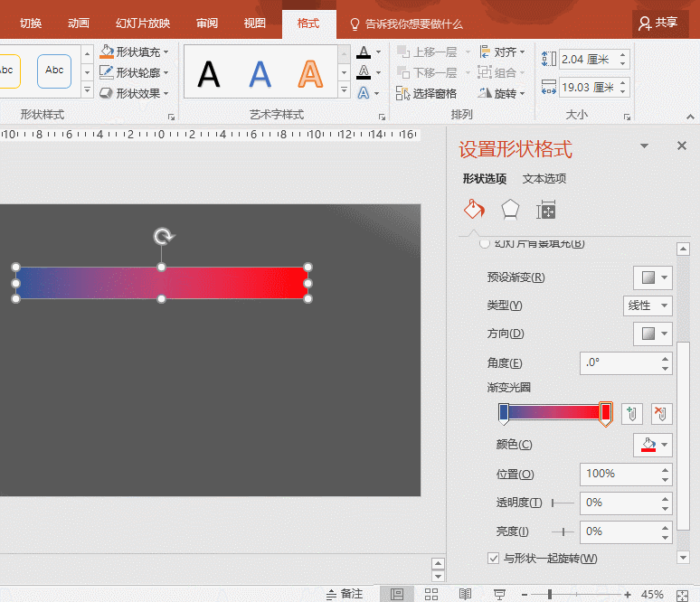Expand the 类型 linear dropdown
The height and width of the screenshot is (602, 700).
pos(648,306)
